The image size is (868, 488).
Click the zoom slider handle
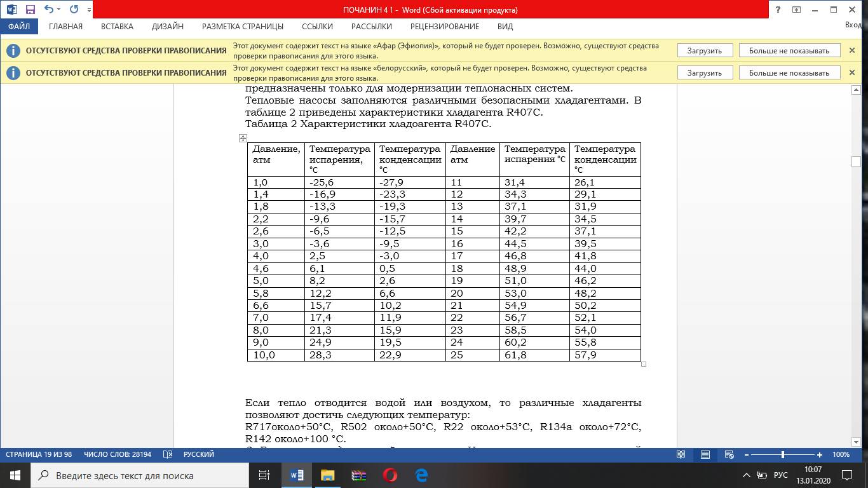tap(782, 454)
